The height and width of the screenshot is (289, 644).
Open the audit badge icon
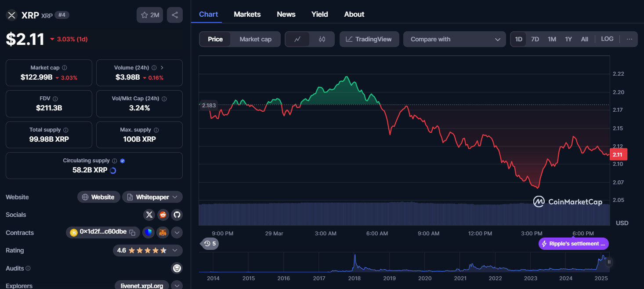(177, 268)
